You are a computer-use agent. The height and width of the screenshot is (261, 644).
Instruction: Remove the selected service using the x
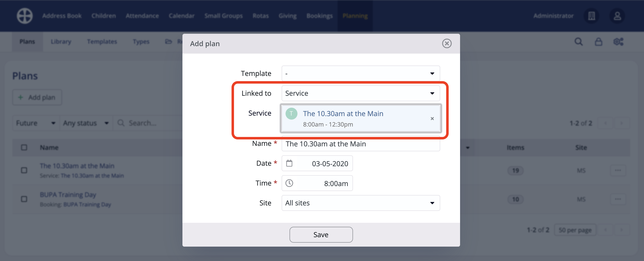click(432, 119)
